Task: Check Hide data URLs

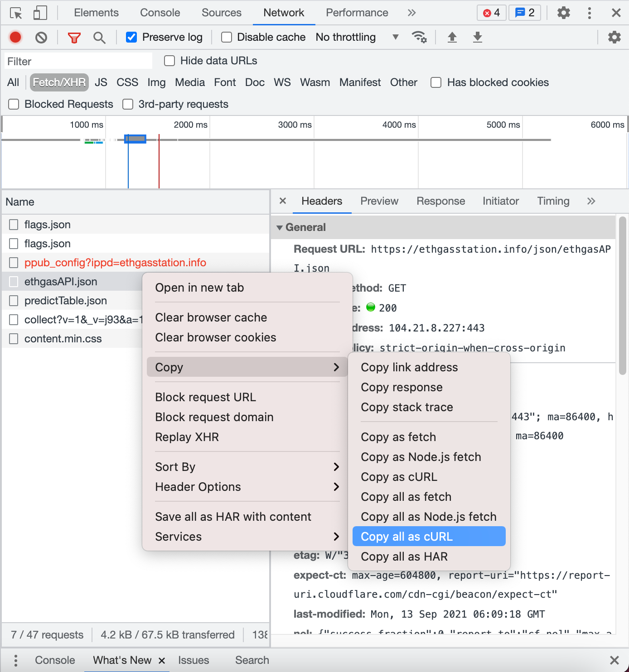Action: [169, 60]
